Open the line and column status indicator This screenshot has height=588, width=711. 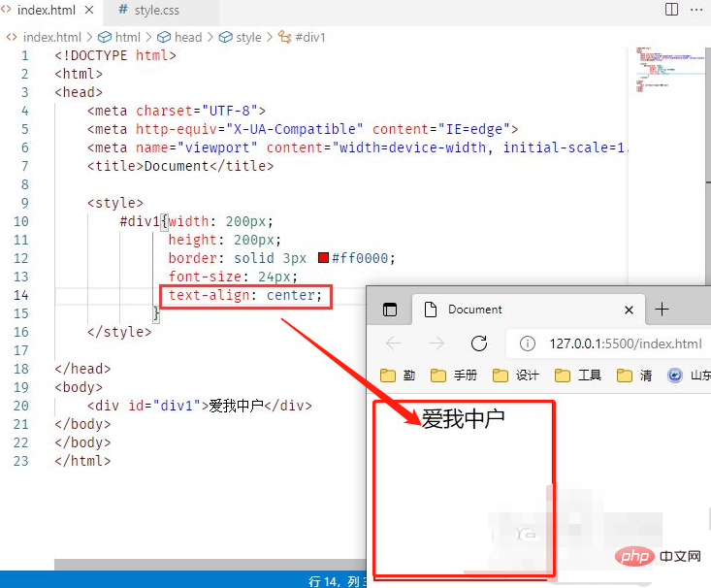(x=338, y=581)
